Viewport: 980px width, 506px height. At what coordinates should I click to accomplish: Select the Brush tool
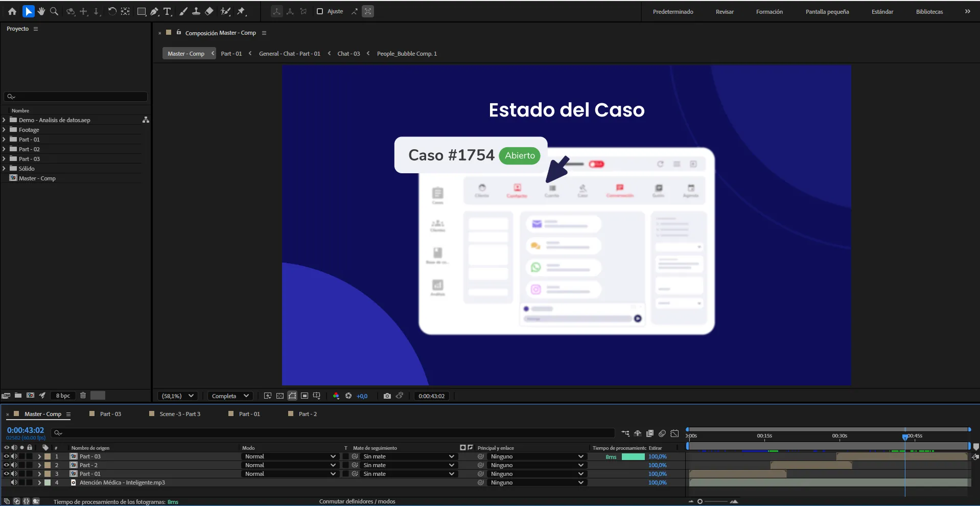point(183,11)
